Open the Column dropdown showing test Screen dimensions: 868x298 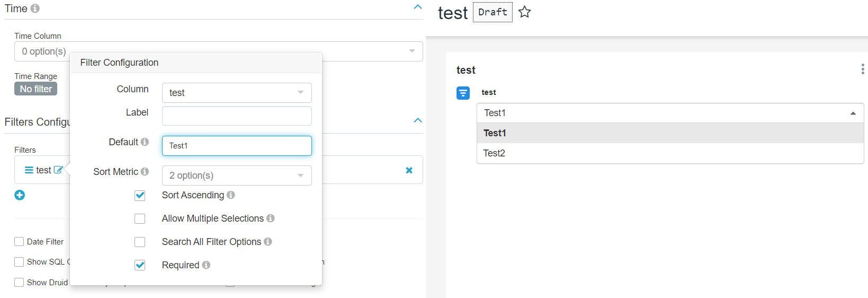pos(237,93)
